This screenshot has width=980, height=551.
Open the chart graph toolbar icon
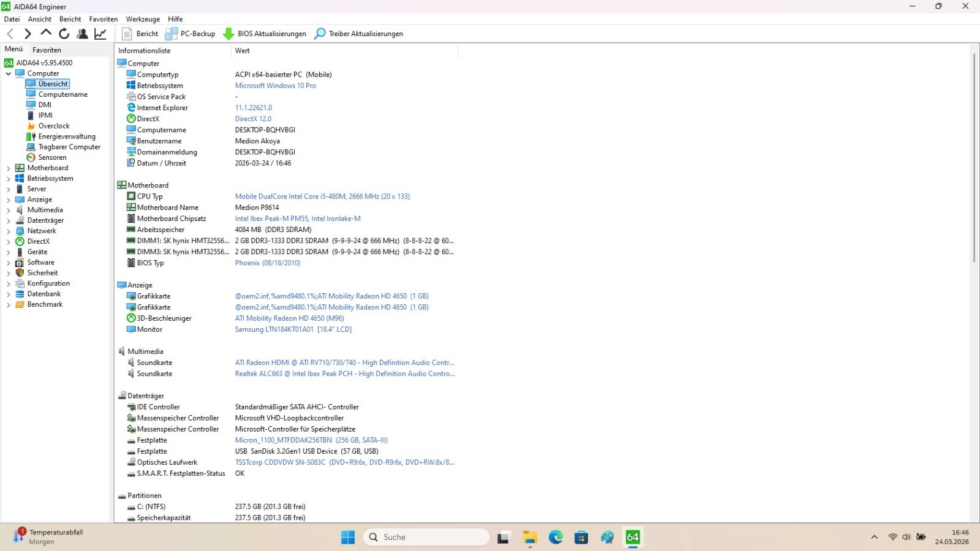point(100,34)
